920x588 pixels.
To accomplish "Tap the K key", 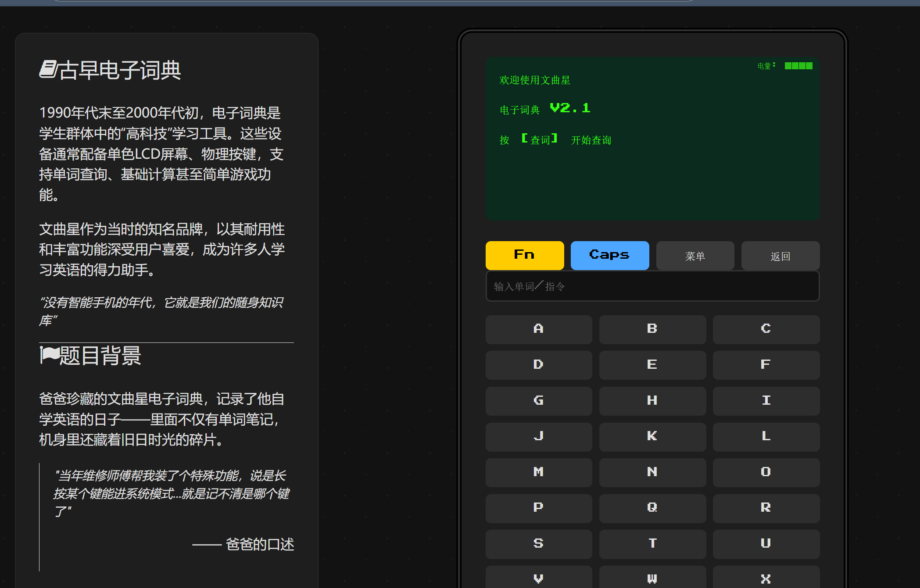I will tap(652, 436).
